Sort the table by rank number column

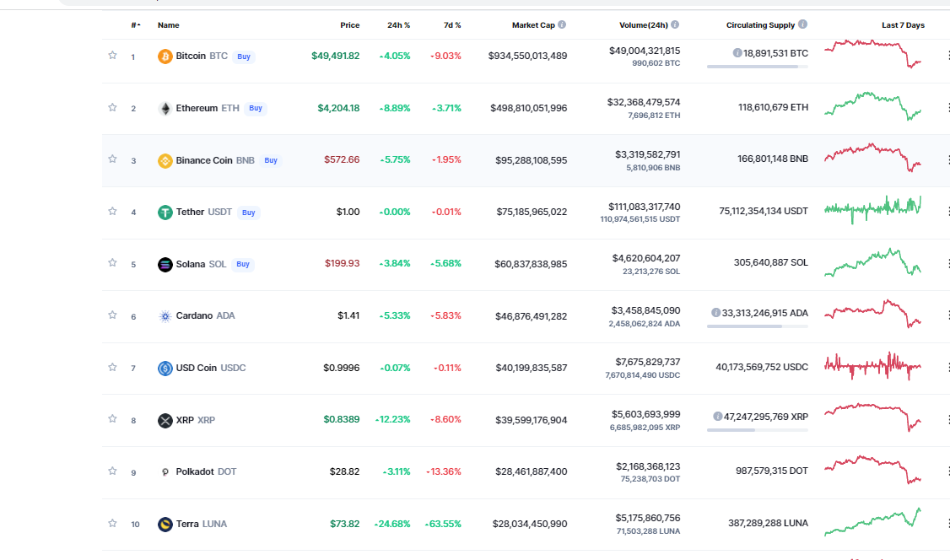click(136, 25)
